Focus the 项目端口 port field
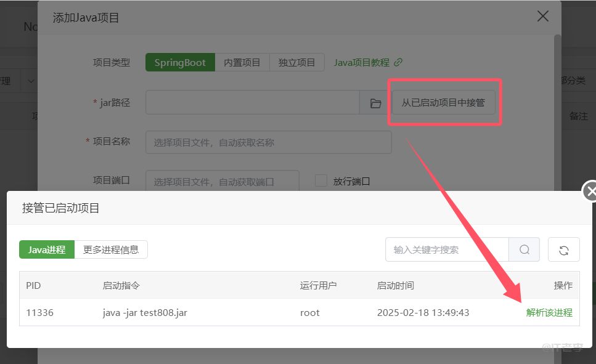 (x=222, y=180)
